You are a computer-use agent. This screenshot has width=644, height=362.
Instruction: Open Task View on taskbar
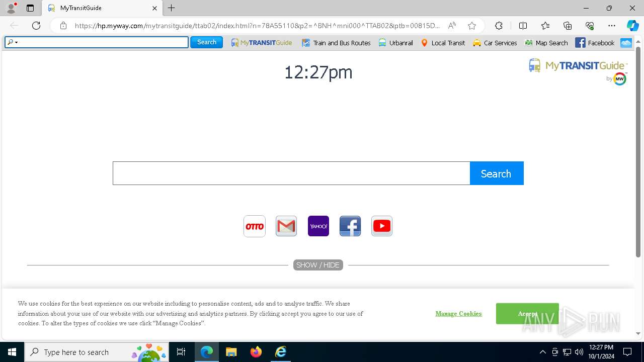(182, 352)
